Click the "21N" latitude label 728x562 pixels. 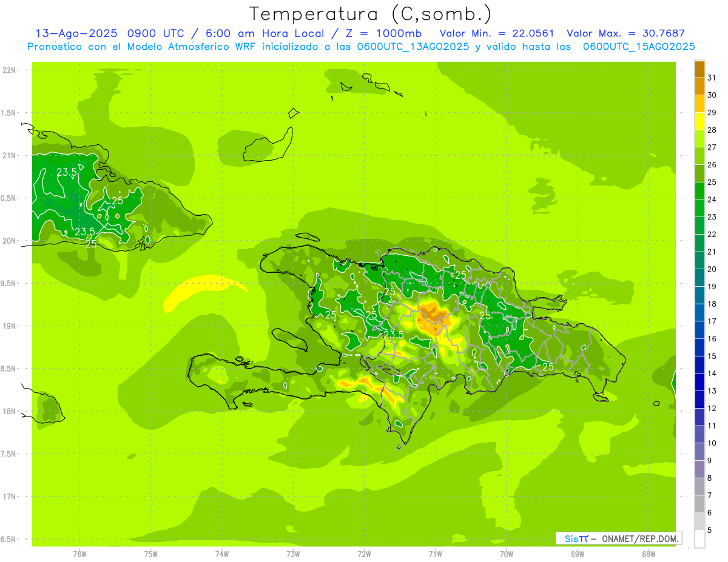point(9,156)
